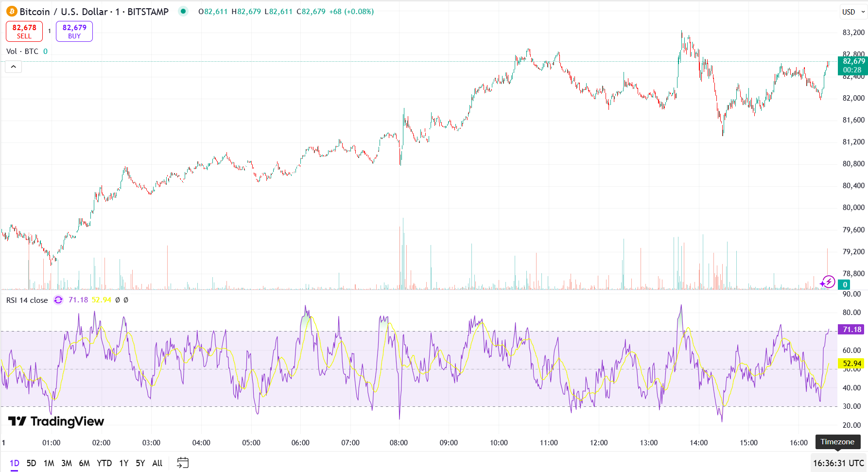868x472 pixels.
Task: Click the yellow RSI MA label 52.94
Action: [x=851, y=364]
